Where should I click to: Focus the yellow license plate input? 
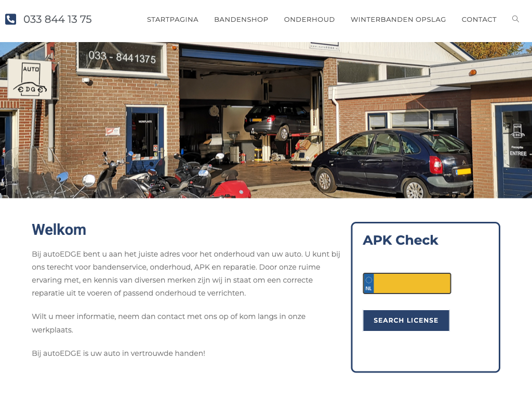(x=407, y=283)
